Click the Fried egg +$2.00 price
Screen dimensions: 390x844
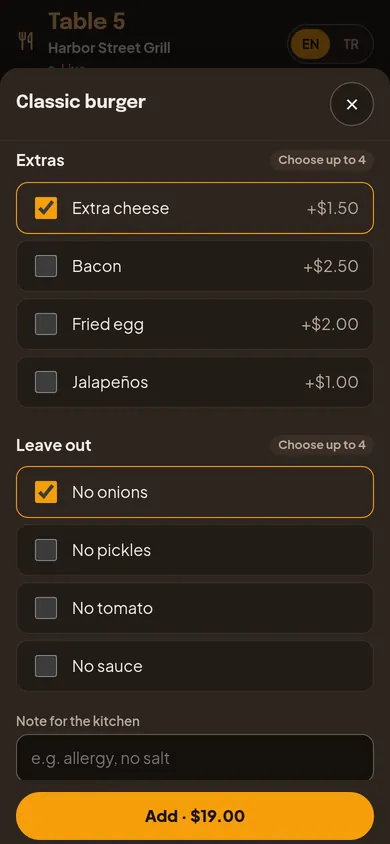[330, 324]
